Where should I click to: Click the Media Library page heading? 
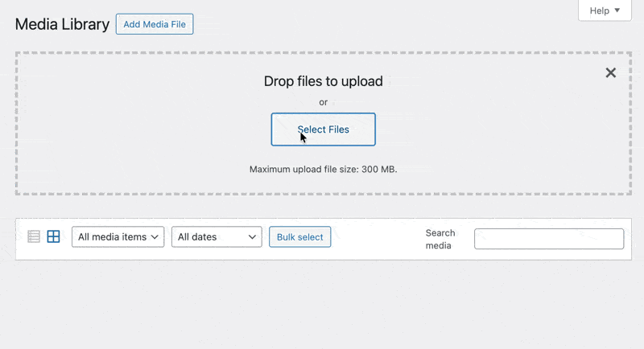coord(62,24)
